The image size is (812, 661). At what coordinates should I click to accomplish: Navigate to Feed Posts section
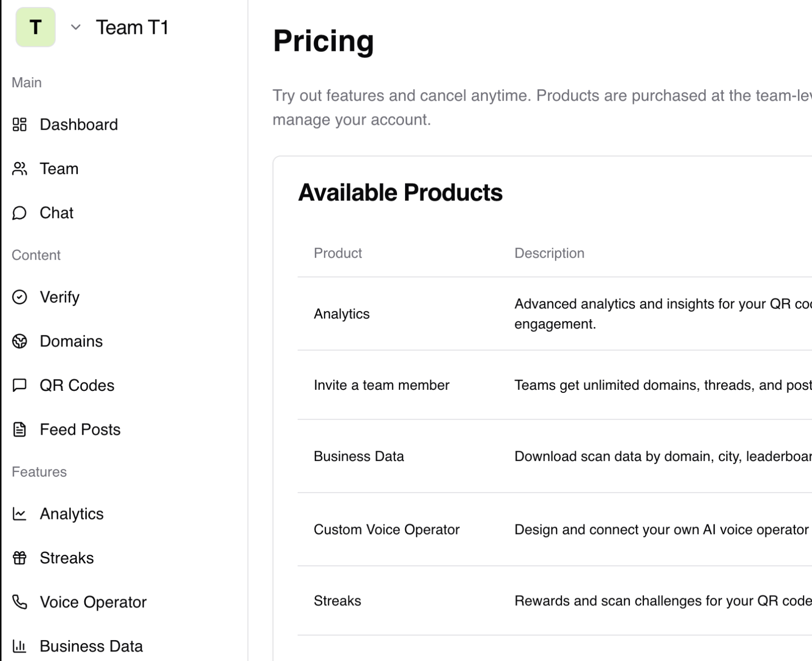[x=80, y=430]
